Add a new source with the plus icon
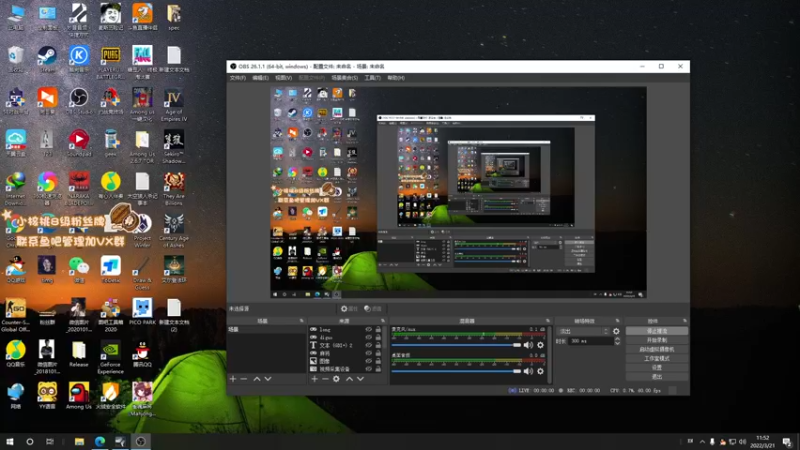The width and height of the screenshot is (800, 450). pyautogui.click(x=314, y=379)
